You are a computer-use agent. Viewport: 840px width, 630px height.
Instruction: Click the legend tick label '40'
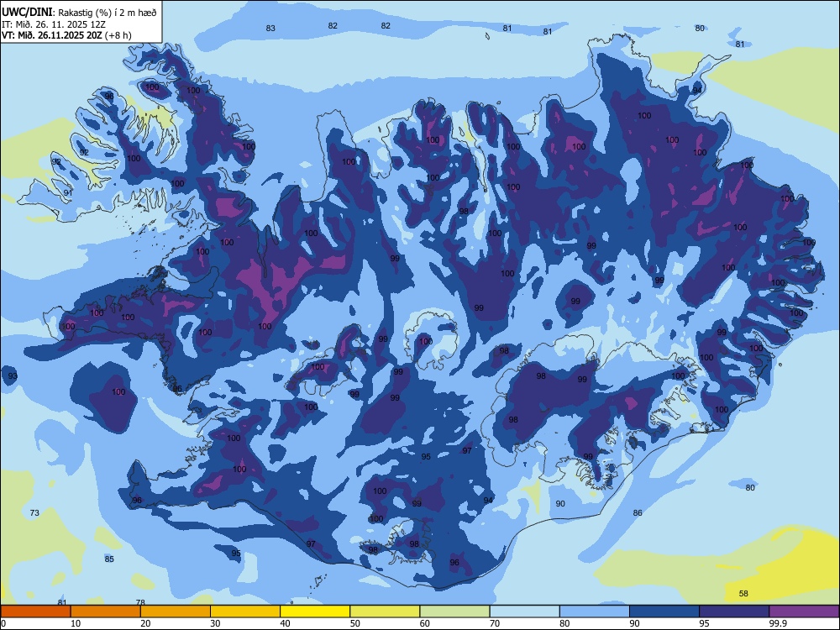285,623
